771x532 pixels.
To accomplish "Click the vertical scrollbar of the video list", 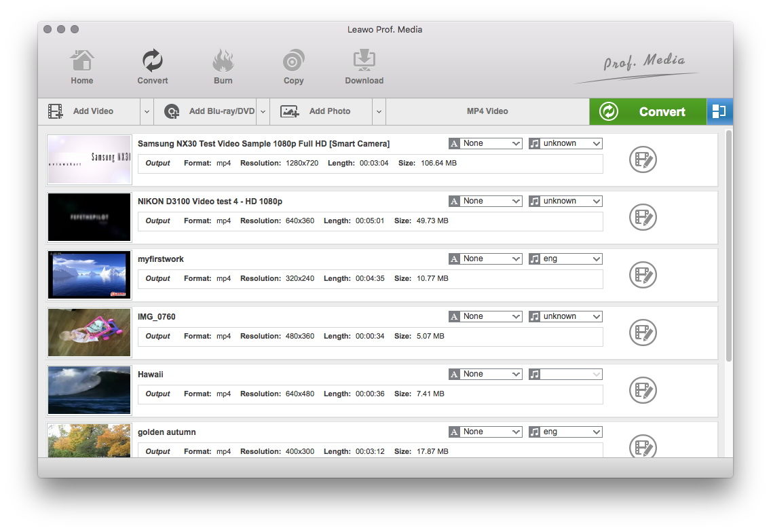I will 729,244.
